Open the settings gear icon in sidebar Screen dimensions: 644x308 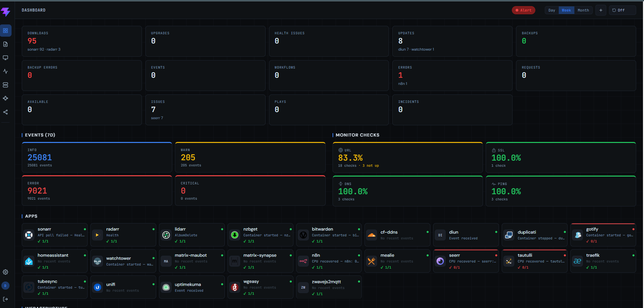click(x=5, y=272)
